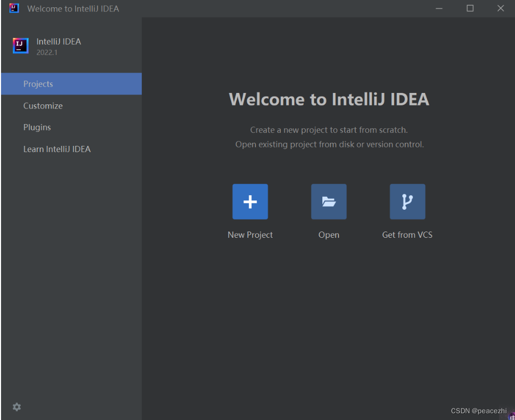Go to Learn IntelliJ IDEA
Viewport: 515px width, 420px height.
coord(57,149)
